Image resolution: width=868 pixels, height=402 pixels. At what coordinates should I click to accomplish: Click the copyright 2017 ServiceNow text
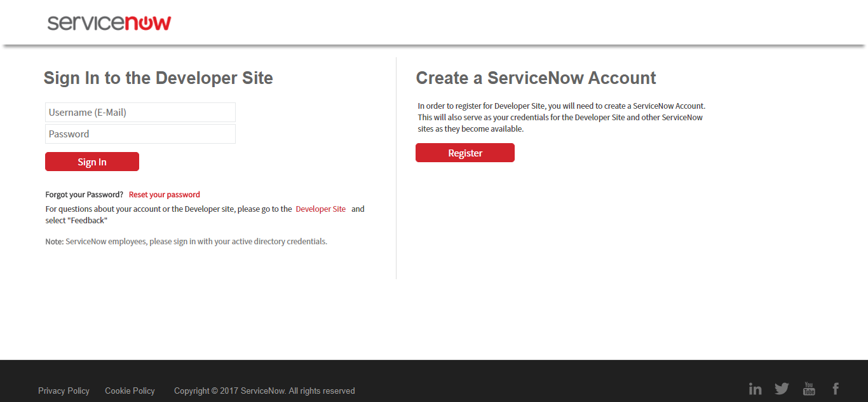point(264,391)
